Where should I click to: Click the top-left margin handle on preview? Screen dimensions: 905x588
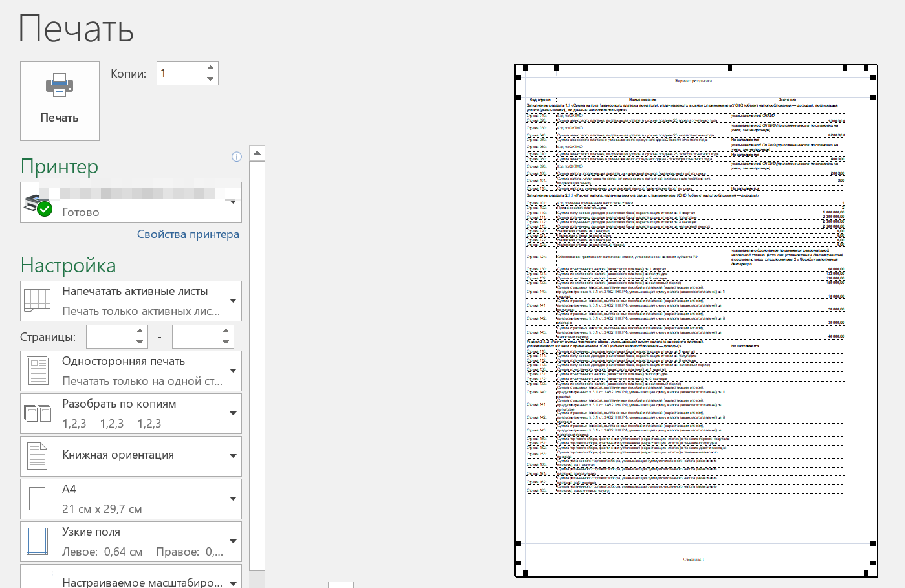click(x=525, y=68)
